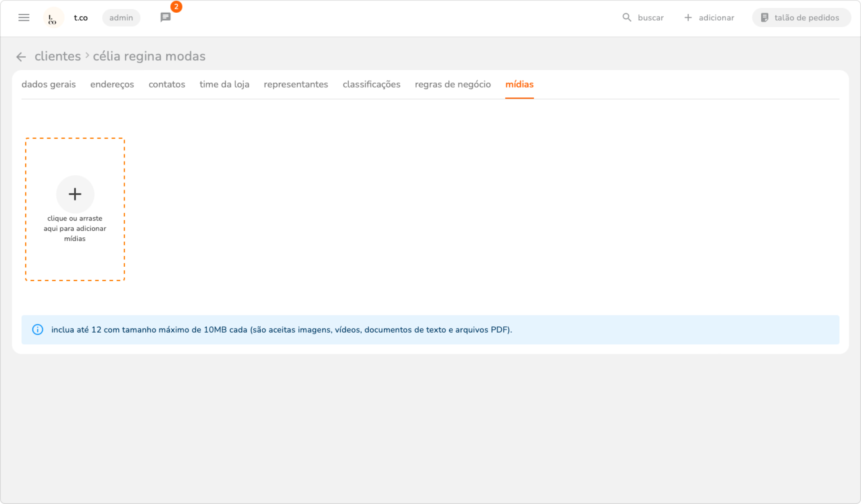Switch to dados gerais tab
Viewport: 861px width, 504px height.
point(49,84)
